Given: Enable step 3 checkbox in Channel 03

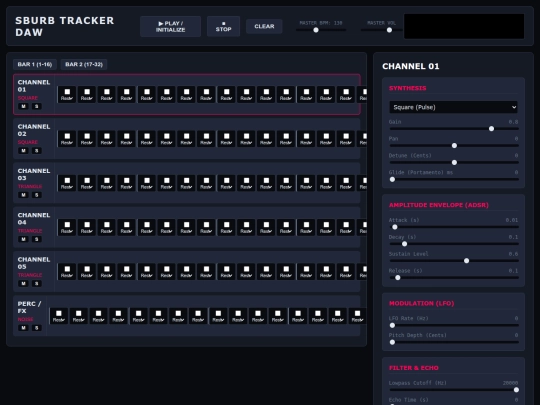Looking at the screenshot, I should tap(107, 180).
